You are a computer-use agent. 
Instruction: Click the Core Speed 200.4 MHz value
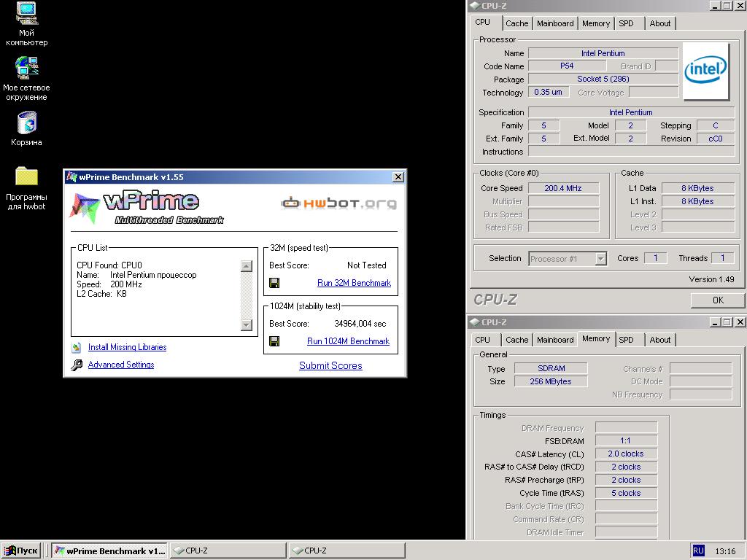[x=563, y=188]
